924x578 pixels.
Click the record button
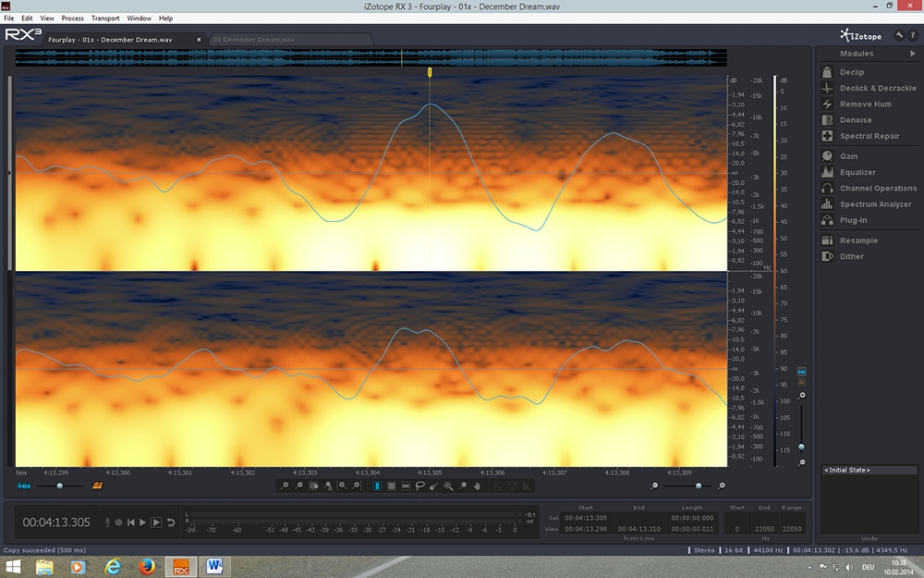pos(118,523)
